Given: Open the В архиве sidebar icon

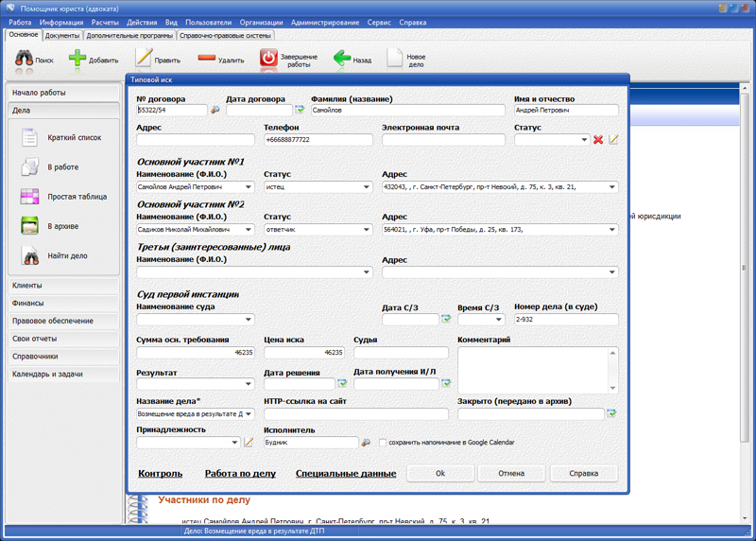Looking at the screenshot, I should [30, 226].
